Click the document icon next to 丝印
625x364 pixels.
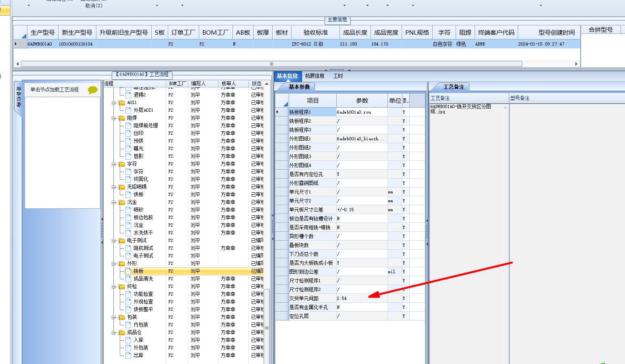click(128, 133)
